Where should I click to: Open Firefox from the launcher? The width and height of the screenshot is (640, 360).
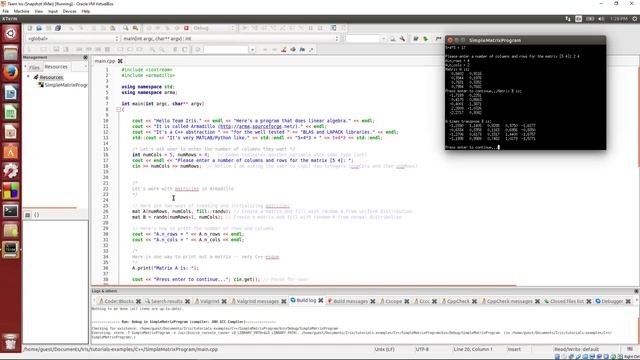[11, 73]
